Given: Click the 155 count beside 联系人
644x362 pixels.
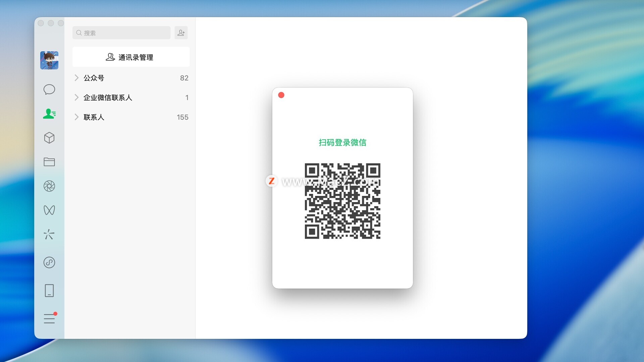Looking at the screenshot, I should pyautogui.click(x=182, y=117).
